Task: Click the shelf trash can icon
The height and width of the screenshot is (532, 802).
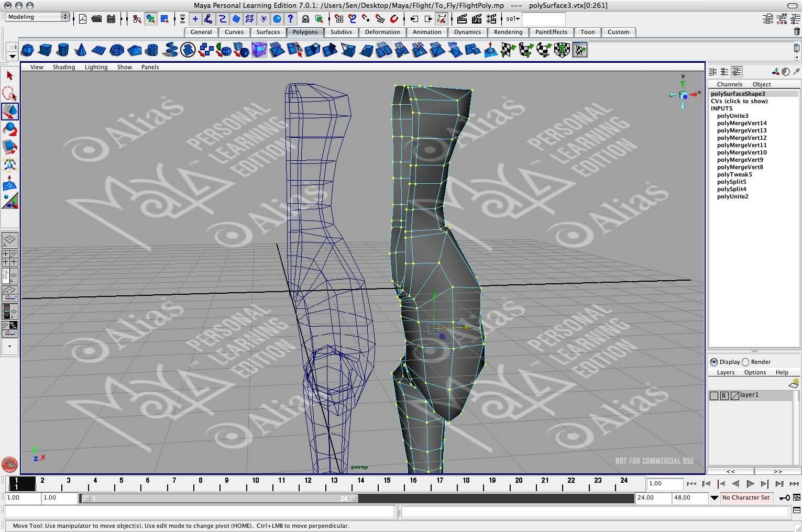Action: pos(797,32)
